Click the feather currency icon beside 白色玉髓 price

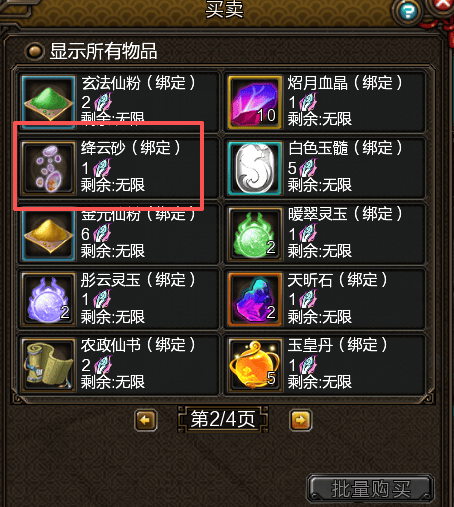coord(308,168)
